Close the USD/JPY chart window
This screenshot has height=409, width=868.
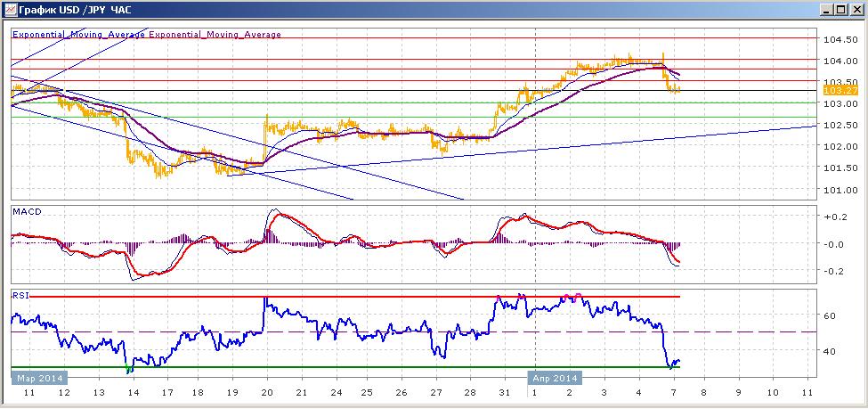856,10
